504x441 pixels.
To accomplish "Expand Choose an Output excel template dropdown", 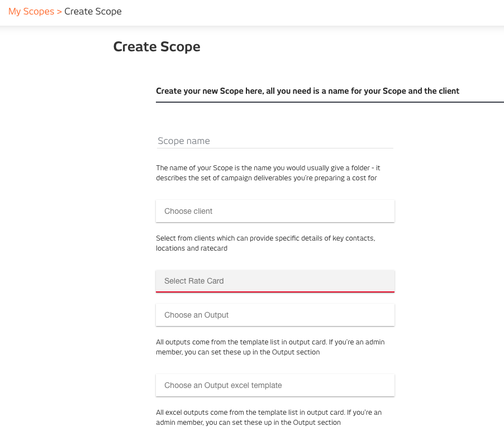I will (275, 385).
